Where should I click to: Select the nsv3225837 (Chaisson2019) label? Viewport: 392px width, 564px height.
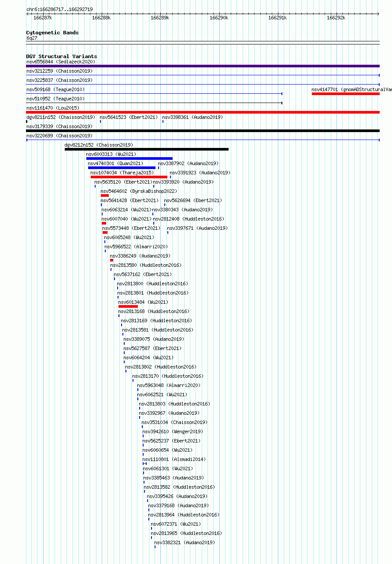[59, 80]
